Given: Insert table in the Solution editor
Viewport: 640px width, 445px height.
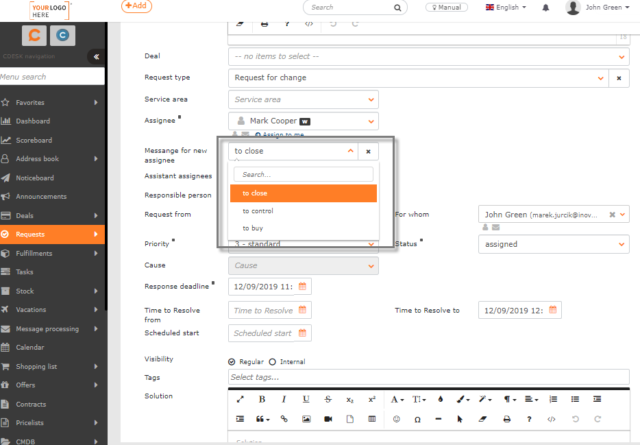Looking at the screenshot, I should (x=372, y=419).
